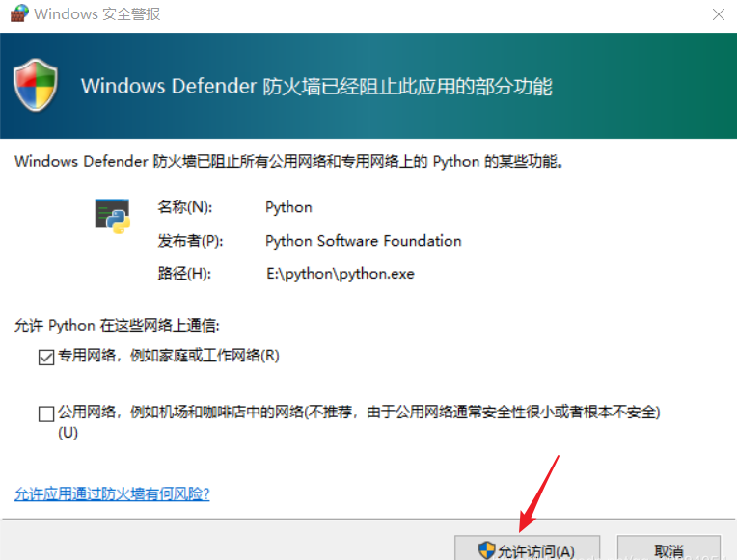Click the Windows Defender shield icon
Screen dimensions: 737x560
point(36,85)
